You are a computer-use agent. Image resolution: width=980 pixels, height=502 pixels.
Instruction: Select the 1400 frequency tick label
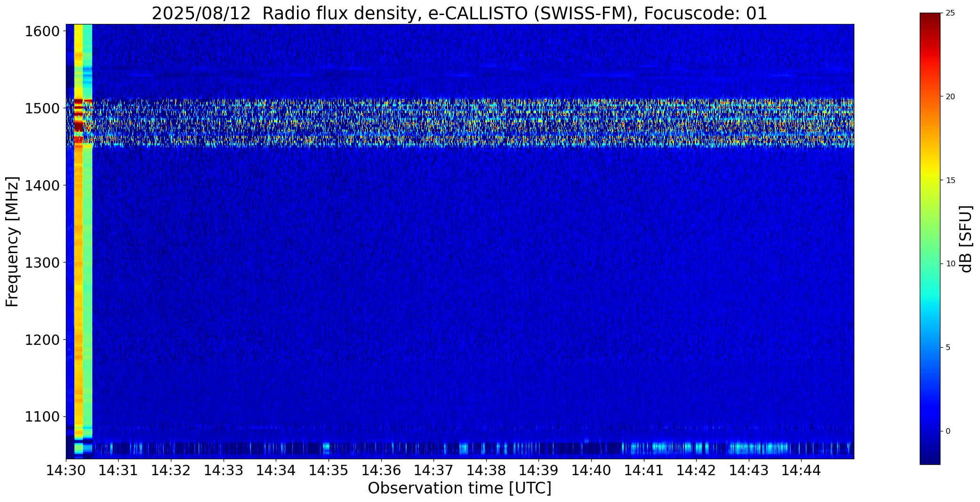[x=42, y=185]
